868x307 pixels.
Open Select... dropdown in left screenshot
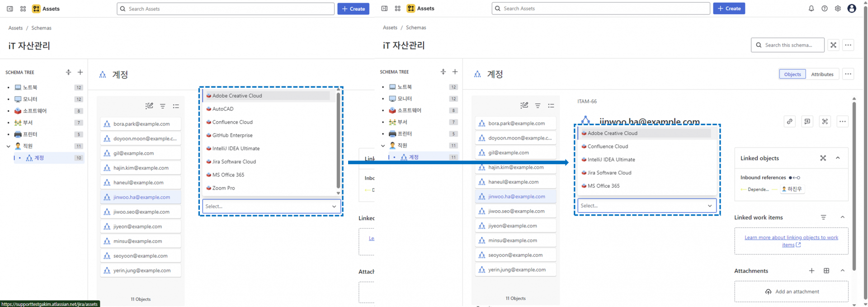271,206
